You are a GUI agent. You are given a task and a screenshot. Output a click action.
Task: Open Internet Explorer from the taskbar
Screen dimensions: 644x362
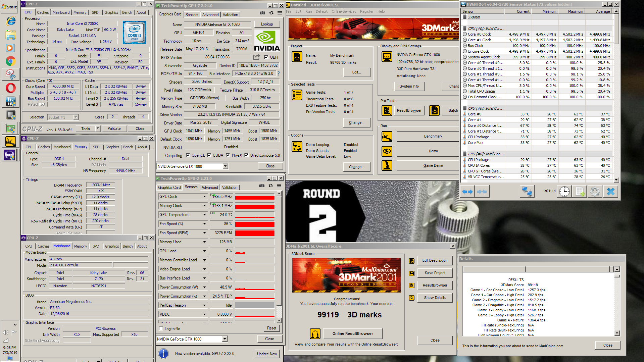10,21
